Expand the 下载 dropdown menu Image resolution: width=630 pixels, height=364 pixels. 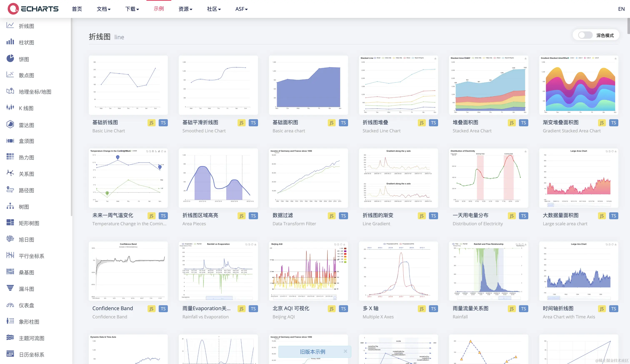tap(132, 9)
